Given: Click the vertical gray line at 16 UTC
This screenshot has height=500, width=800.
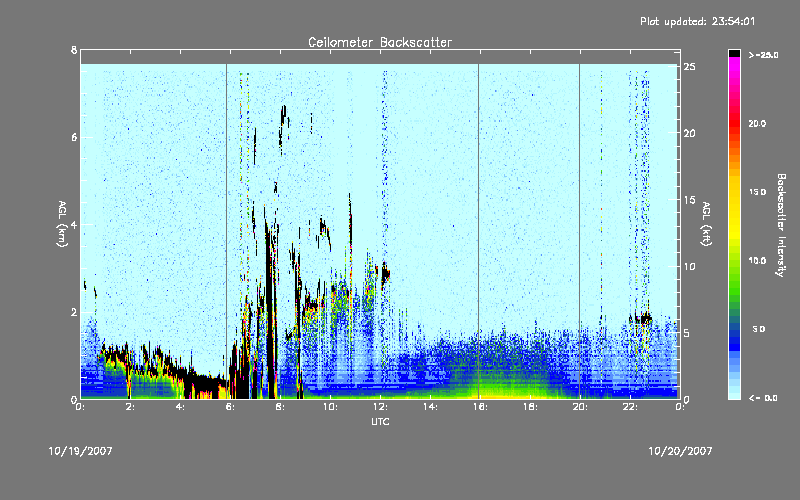Looking at the screenshot, I should [x=479, y=230].
